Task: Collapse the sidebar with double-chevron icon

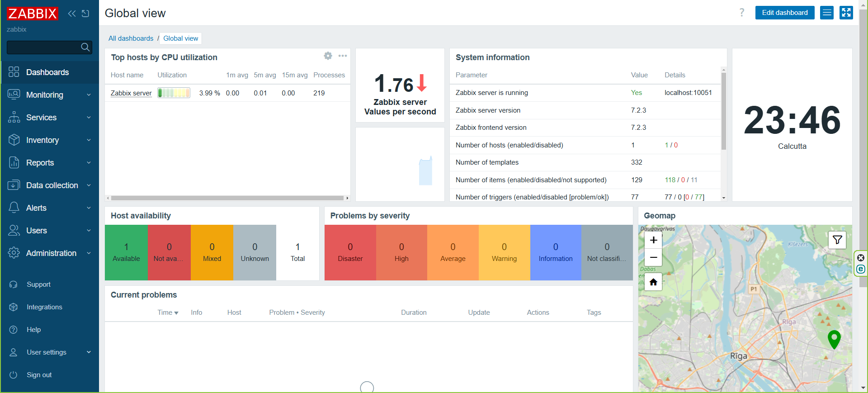Action: point(72,14)
